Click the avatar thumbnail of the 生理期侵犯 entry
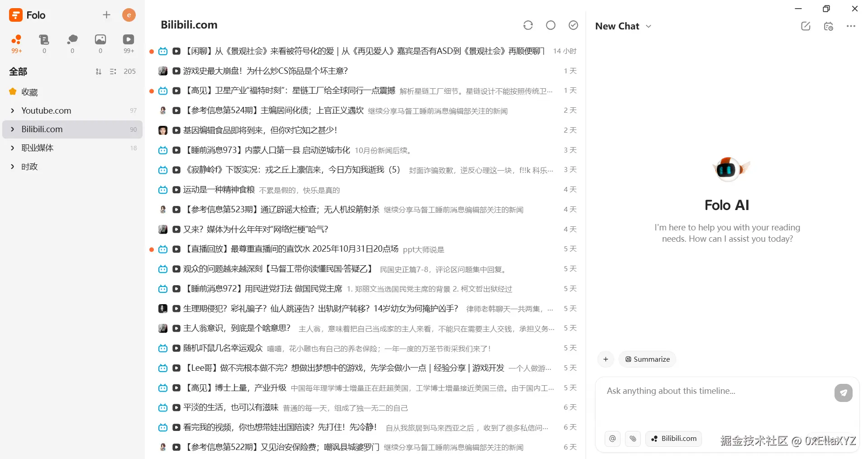This screenshot has width=868, height=459. (x=163, y=309)
